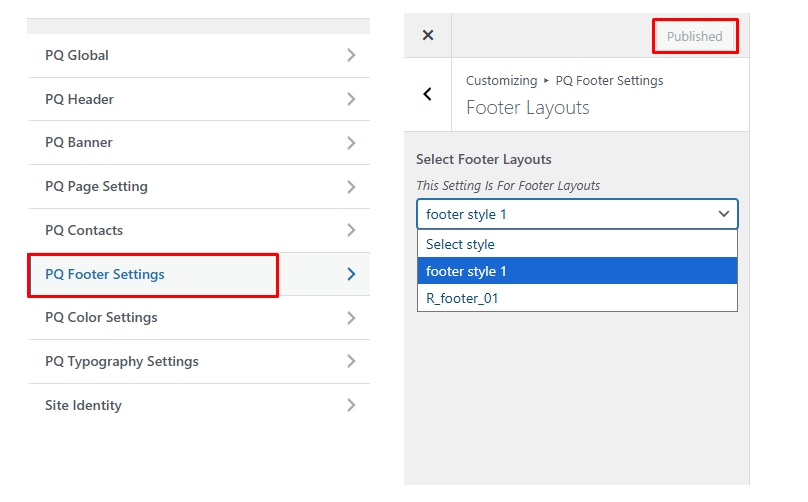Pick the R_footer_01 layout option

[x=577, y=297]
